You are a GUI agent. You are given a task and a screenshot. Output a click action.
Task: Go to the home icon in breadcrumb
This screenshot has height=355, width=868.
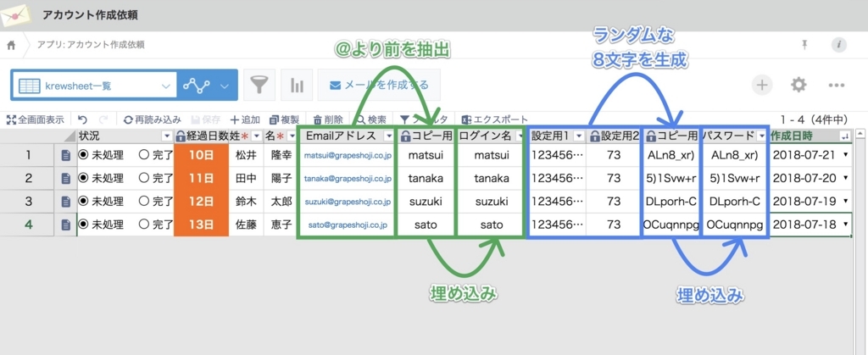11,46
